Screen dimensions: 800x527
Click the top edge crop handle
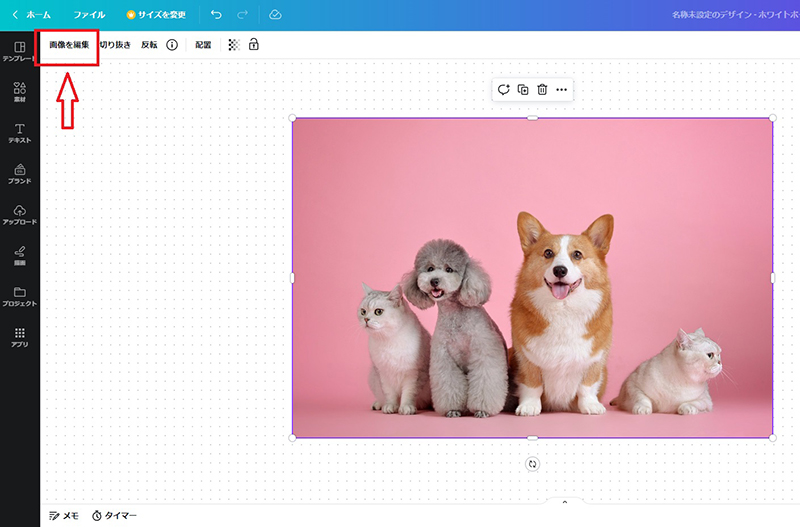532,118
